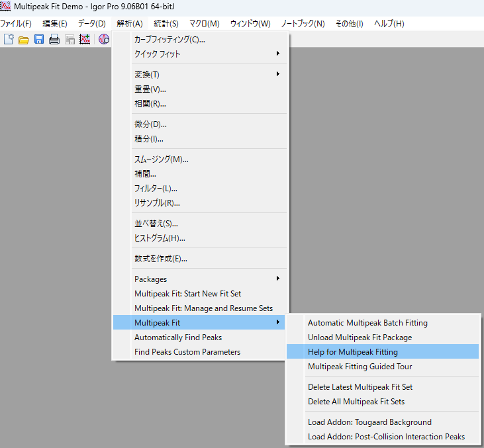Choose カーブフィッティング(C)... from the menu
Viewport: 484px width, 448px height.
point(200,40)
